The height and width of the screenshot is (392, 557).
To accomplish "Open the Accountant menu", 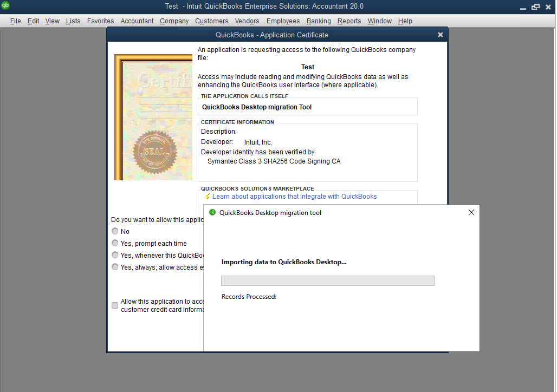I will pyautogui.click(x=137, y=21).
